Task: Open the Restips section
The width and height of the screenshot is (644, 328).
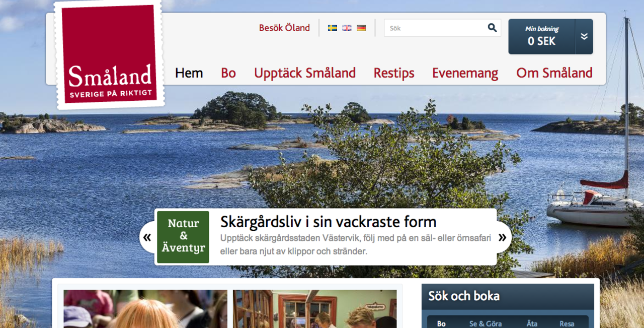Action: (394, 73)
